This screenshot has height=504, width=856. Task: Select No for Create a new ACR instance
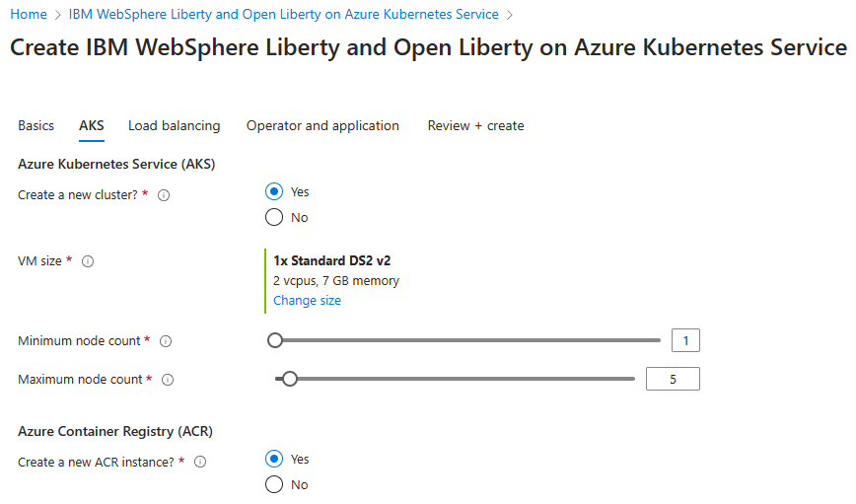pyautogui.click(x=275, y=484)
